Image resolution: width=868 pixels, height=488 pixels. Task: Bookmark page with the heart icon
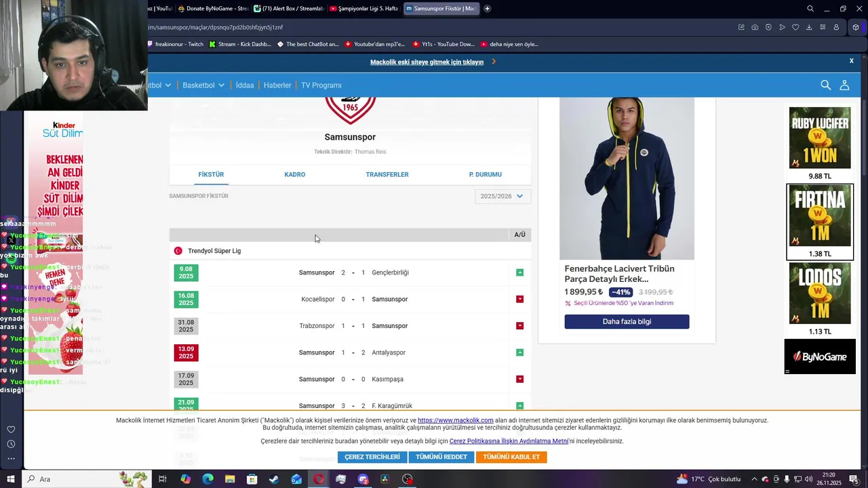[x=795, y=27]
